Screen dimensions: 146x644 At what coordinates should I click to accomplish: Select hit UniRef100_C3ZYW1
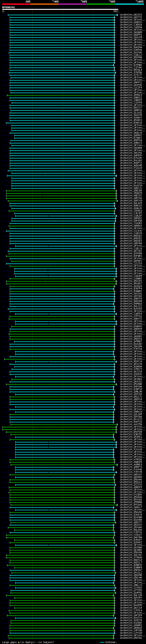click(131, 67)
